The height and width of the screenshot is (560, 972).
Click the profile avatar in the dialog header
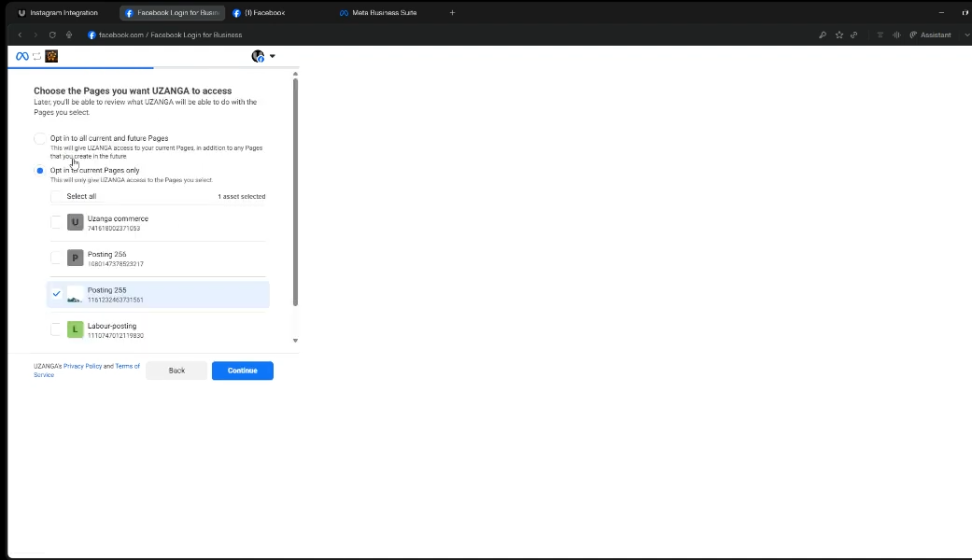point(258,56)
